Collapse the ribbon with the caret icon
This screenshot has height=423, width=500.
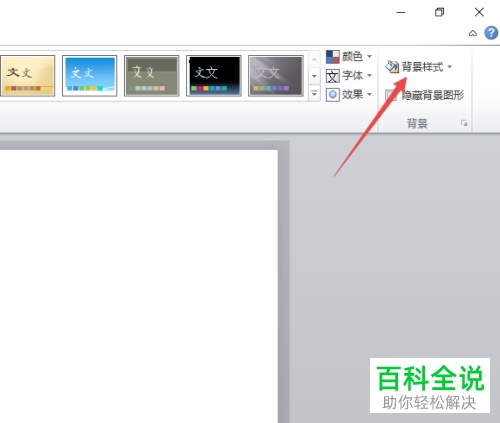pos(473,33)
